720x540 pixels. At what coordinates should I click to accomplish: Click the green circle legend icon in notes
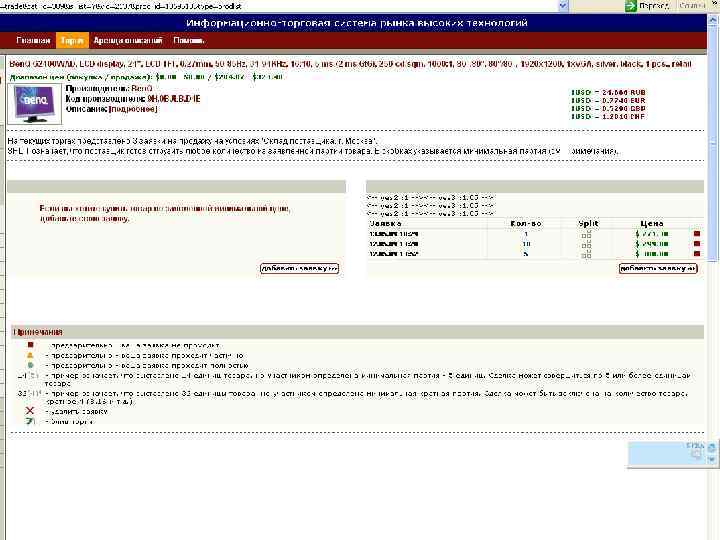tap(30, 365)
